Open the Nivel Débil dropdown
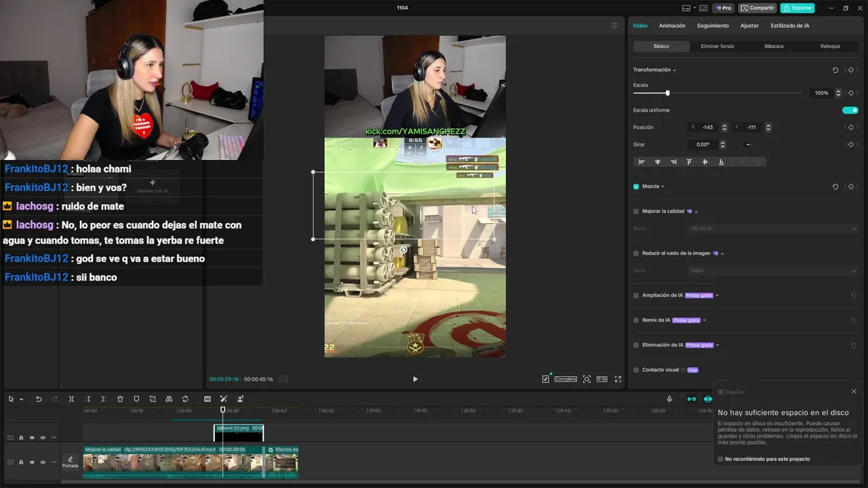The height and width of the screenshot is (488, 868). [x=773, y=270]
